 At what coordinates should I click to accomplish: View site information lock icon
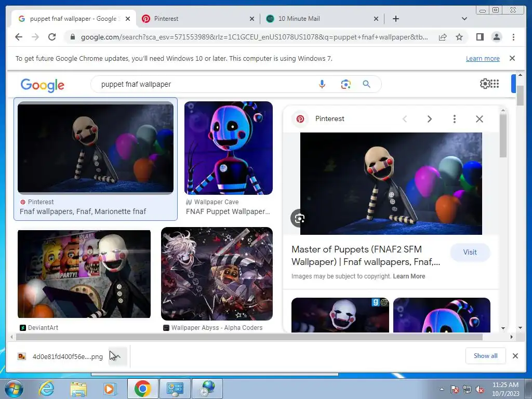point(73,37)
